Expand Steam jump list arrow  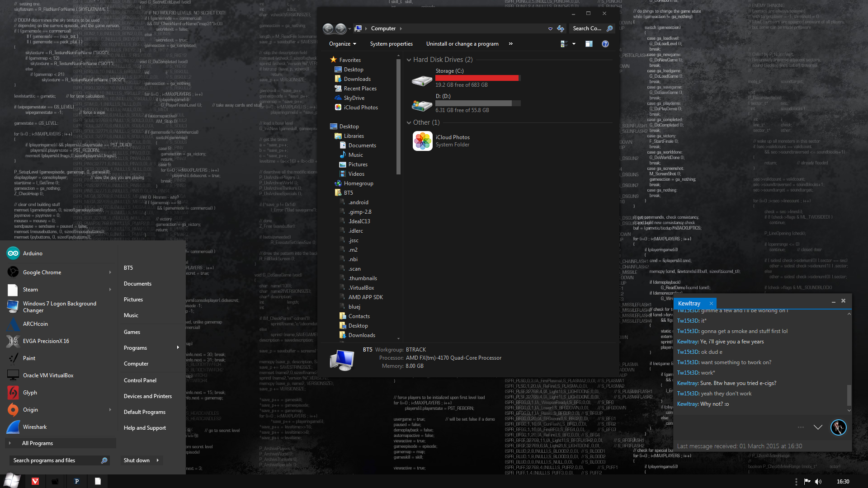(x=110, y=290)
